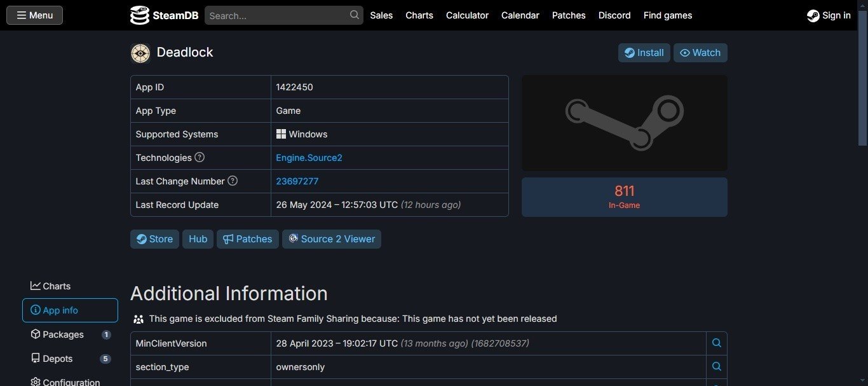
Task: Click search icon in section_type row
Action: click(716, 367)
